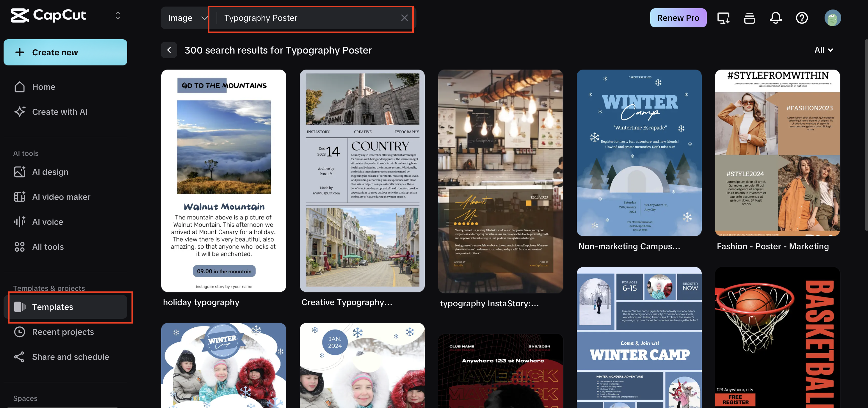The image size is (868, 408).
Task: Open All tools
Action: tap(47, 247)
